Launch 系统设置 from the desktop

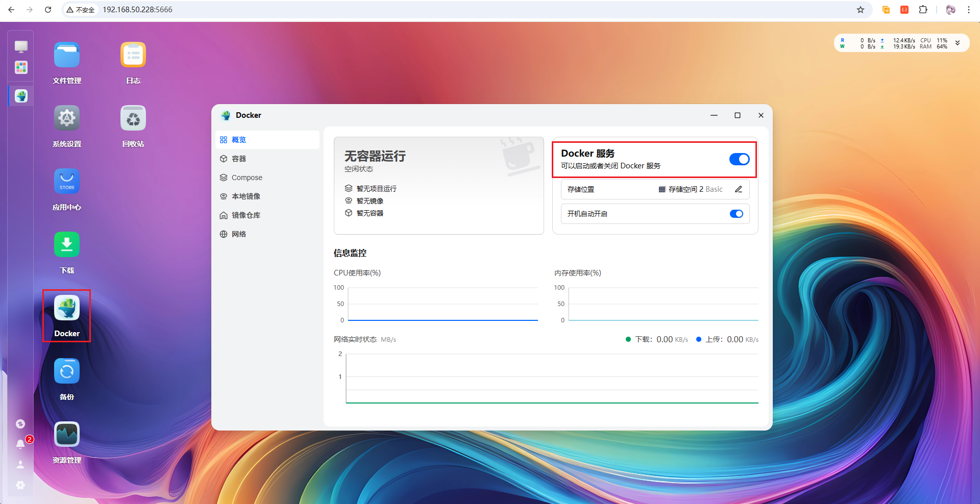pos(67,118)
